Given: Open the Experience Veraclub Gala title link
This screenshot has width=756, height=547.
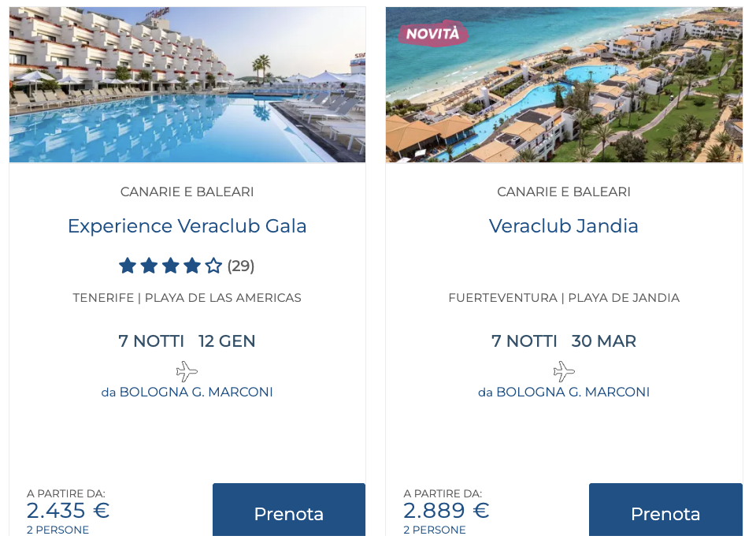Looking at the screenshot, I should (x=187, y=226).
